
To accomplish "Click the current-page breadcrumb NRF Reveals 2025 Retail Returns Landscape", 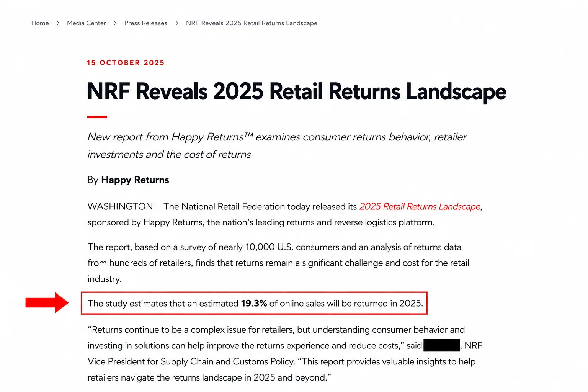I will 252,23.
